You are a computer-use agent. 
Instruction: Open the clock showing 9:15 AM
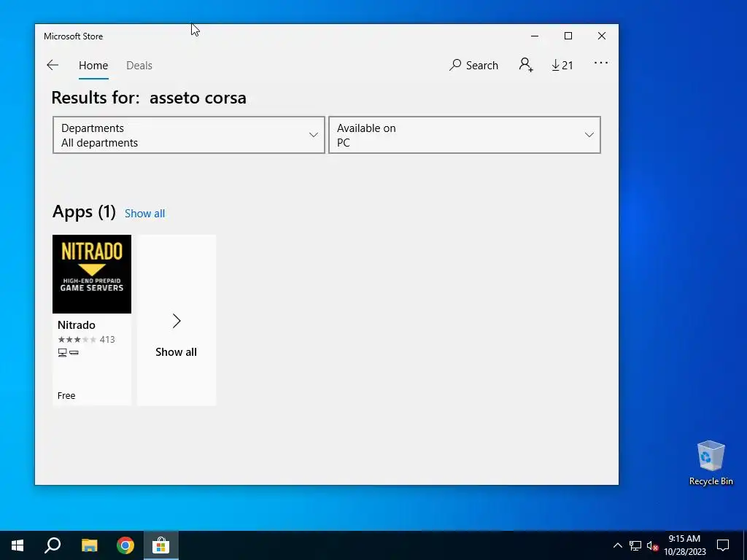pos(684,545)
